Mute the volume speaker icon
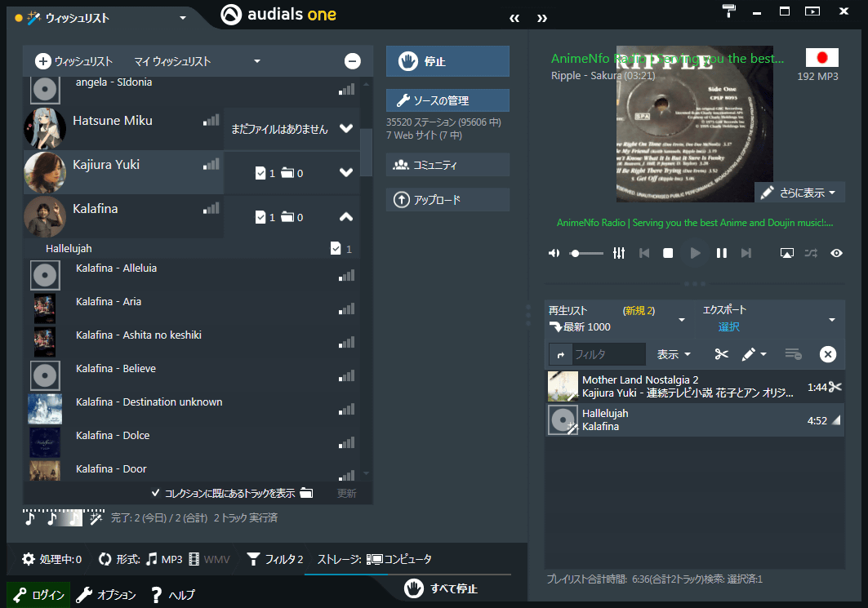The width and height of the screenshot is (868, 608). coord(554,253)
